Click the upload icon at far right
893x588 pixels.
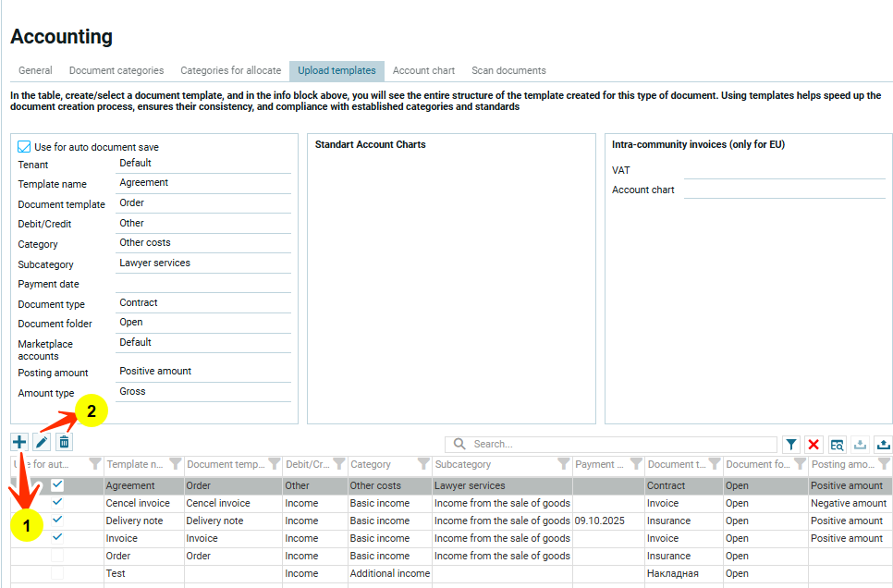click(883, 445)
